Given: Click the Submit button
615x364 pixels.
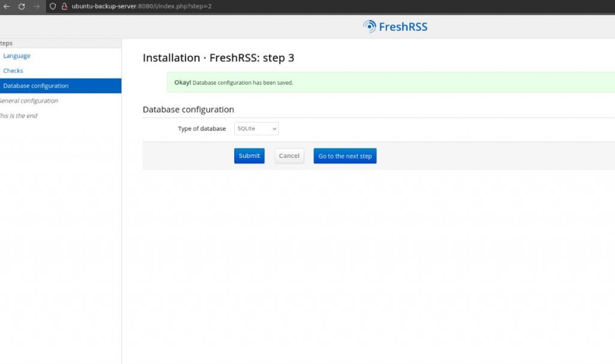Looking at the screenshot, I should click(249, 156).
